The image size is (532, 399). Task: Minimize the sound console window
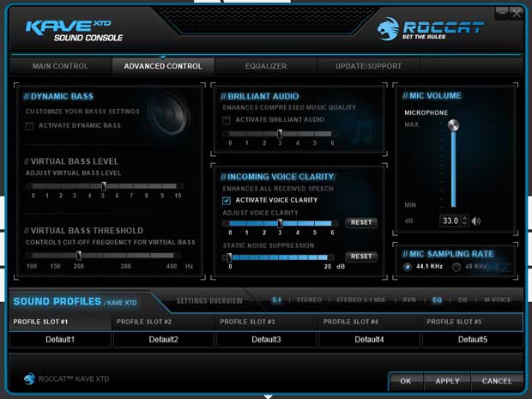click(502, 13)
